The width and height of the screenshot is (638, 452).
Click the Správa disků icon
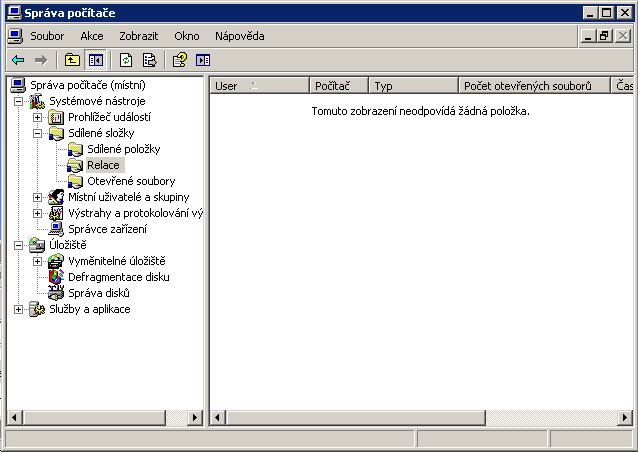pos(56,293)
